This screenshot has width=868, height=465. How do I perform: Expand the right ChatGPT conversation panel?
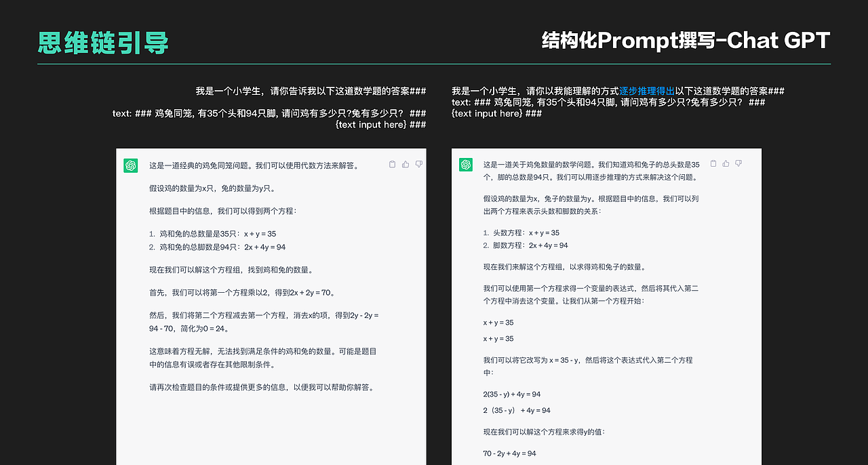coord(606,305)
